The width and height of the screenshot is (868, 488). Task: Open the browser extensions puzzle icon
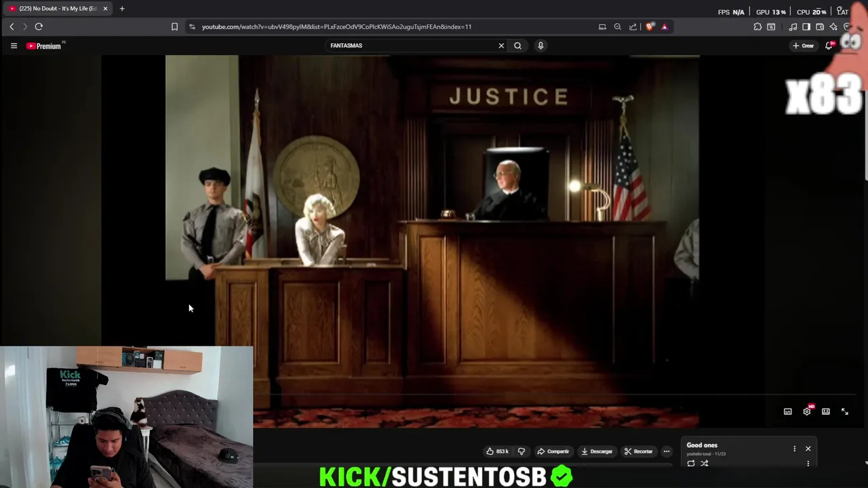pos(757,26)
